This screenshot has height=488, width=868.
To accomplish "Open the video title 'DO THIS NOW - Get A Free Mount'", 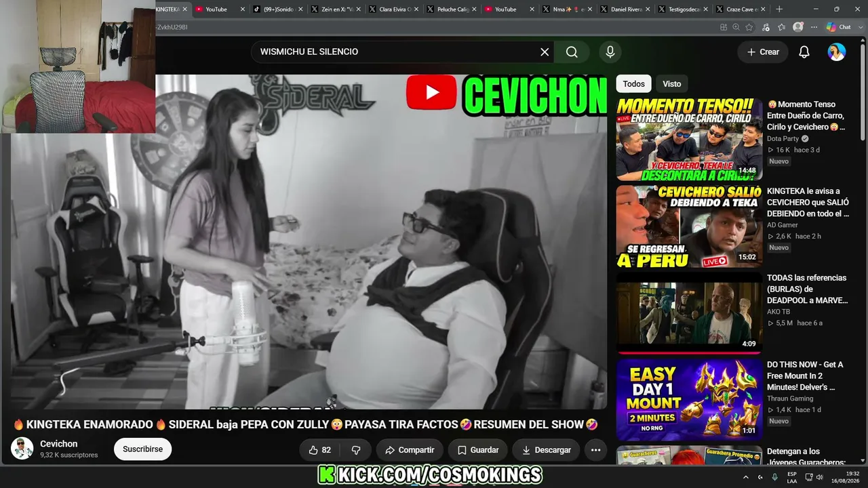I will (806, 376).
